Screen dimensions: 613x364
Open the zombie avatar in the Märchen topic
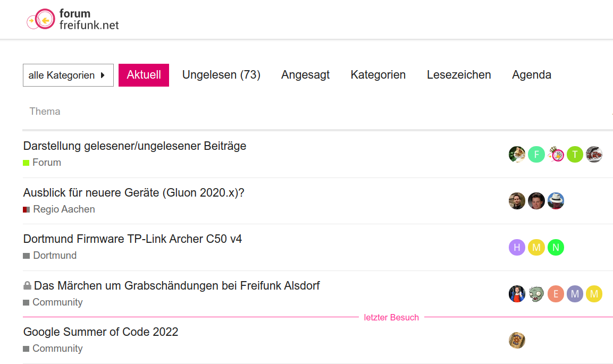click(x=536, y=294)
